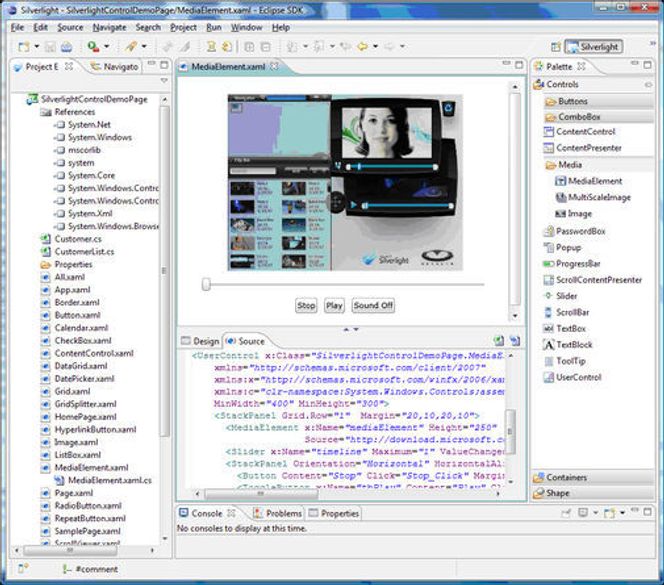Select ContentPresenter in Palette
The width and height of the screenshot is (664, 585).
coord(582,148)
